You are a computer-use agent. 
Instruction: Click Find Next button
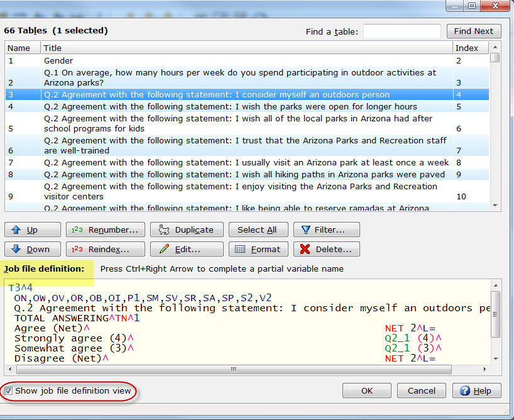[474, 31]
